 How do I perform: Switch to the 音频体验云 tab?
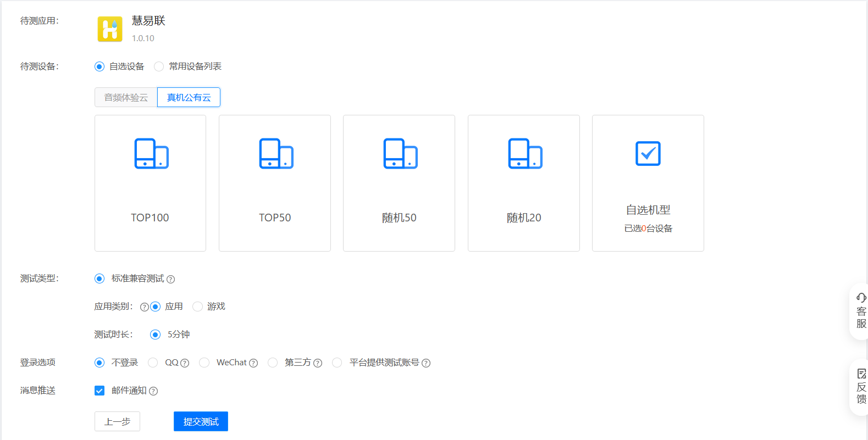pos(126,97)
